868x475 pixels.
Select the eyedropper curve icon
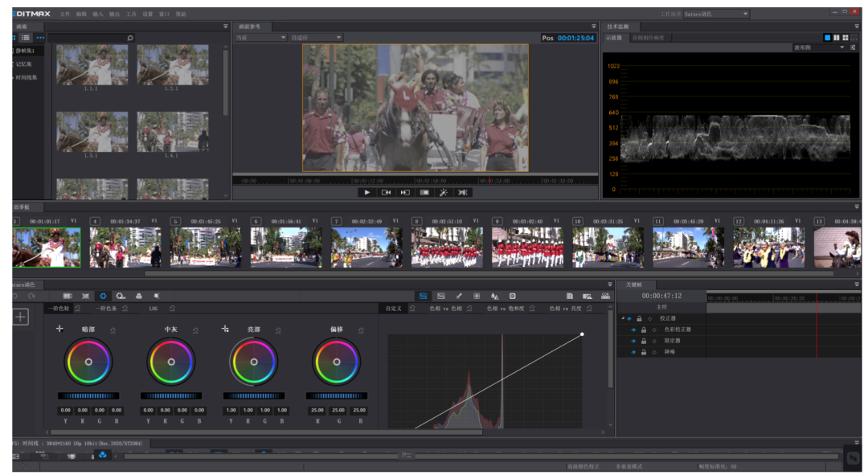point(459,297)
